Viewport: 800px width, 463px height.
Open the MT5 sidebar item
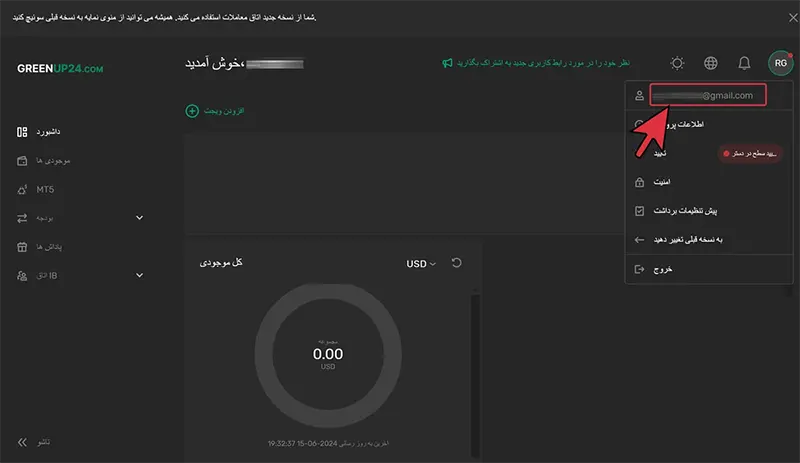click(x=36, y=189)
